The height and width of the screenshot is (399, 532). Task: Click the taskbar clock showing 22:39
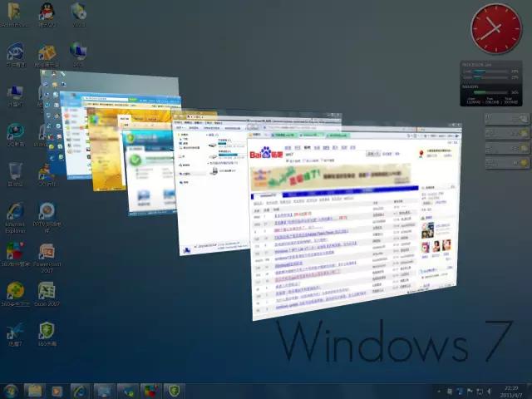(511, 392)
